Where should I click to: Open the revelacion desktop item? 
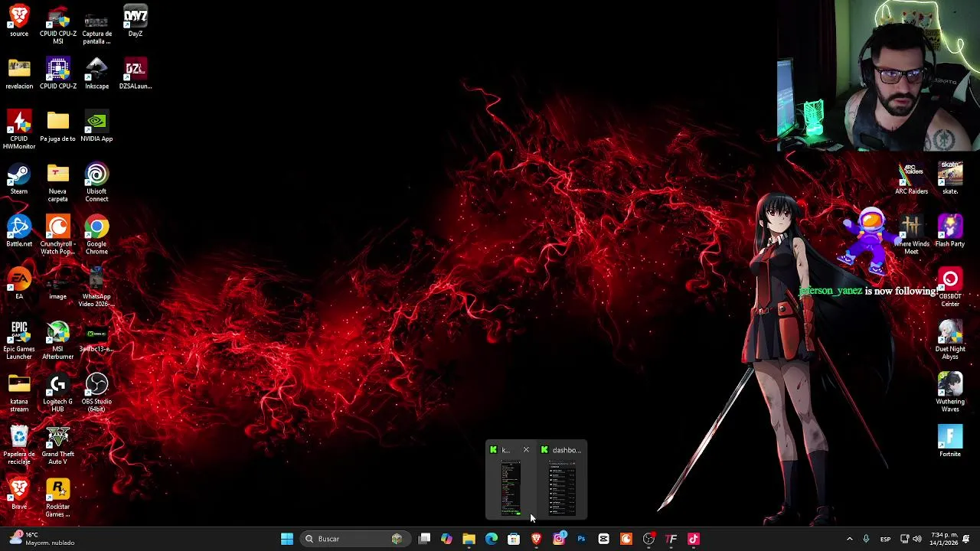point(19,73)
